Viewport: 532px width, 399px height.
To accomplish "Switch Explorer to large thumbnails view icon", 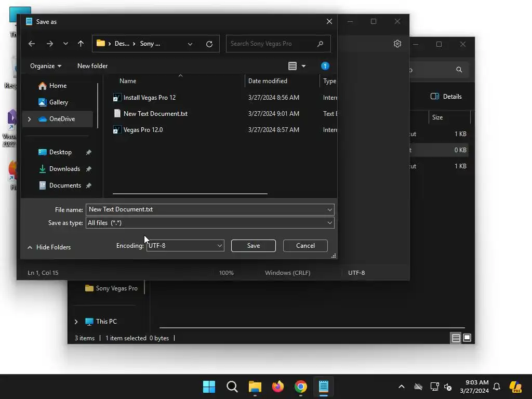I will pyautogui.click(x=467, y=338).
